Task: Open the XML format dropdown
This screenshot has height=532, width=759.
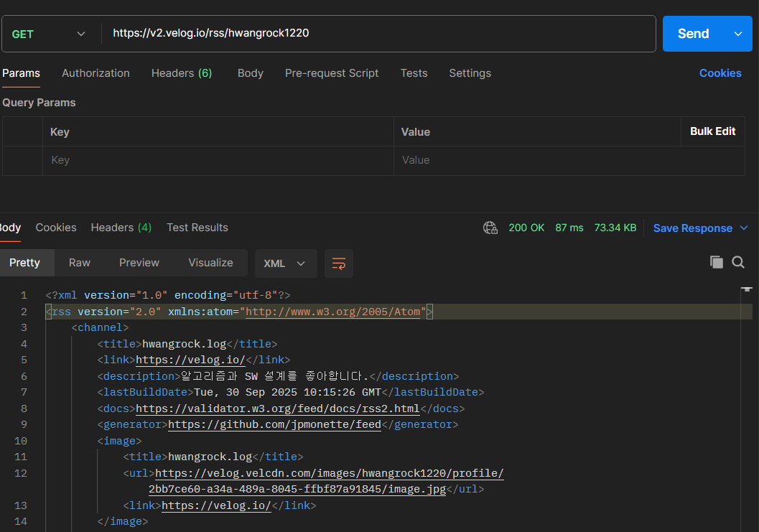Action: pyautogui.click(x=286, y=263)
